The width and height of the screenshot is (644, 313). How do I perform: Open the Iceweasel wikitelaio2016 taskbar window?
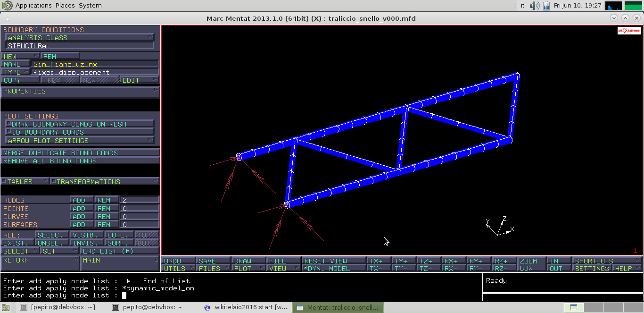click(x=245, y=307)
